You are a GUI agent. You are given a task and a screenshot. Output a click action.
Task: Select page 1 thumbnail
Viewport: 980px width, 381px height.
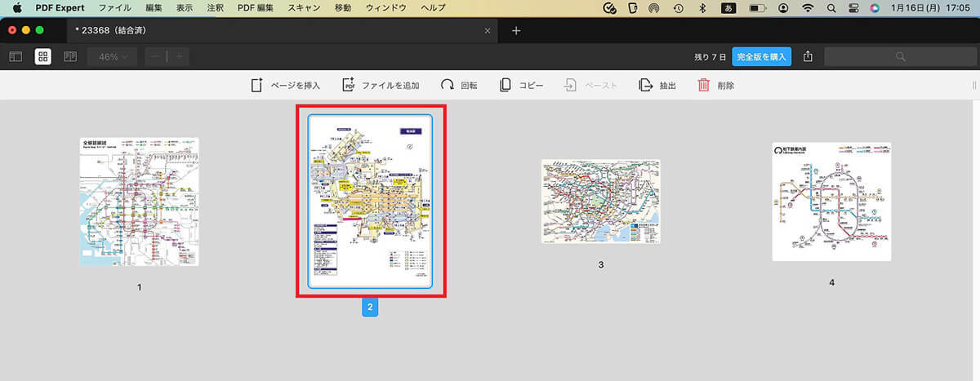(139, 202)
